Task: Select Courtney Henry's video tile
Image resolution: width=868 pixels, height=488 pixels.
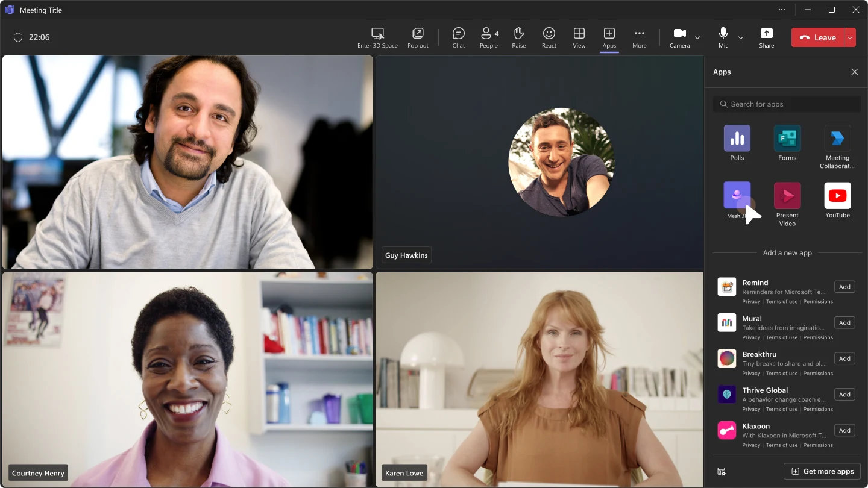Action: (x=187, y=379)
